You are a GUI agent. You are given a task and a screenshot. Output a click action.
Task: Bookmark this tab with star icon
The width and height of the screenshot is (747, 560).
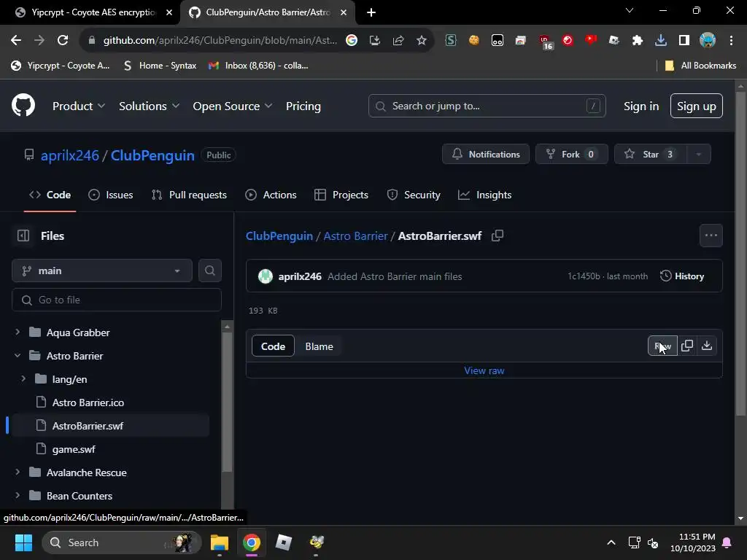(x=421, y=41)
